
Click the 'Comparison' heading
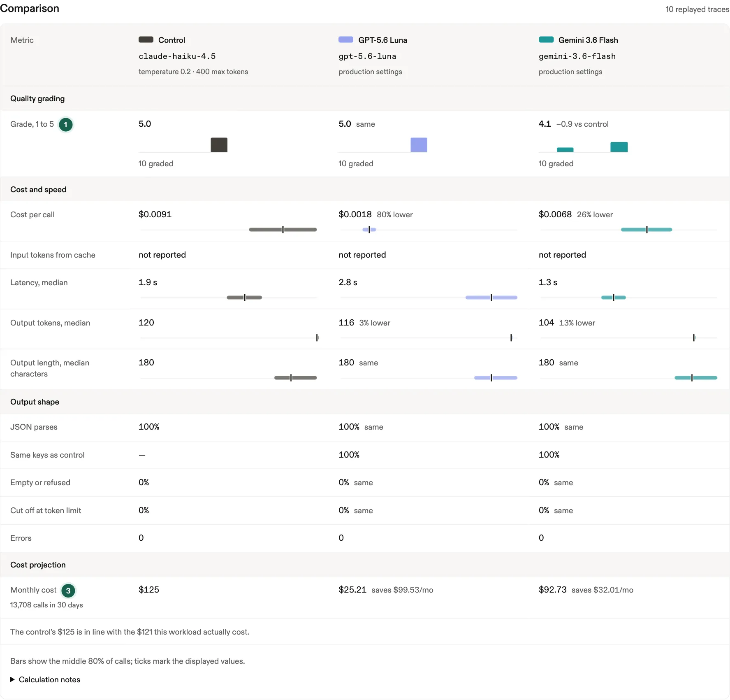(x=30, y=9)
